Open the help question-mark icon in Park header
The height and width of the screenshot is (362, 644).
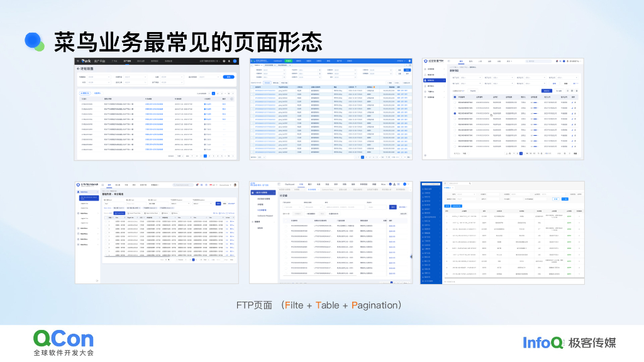[x=223, y=60]
